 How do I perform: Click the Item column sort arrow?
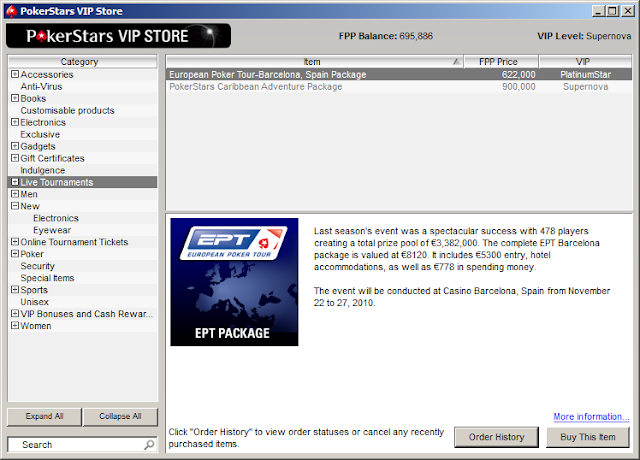[x=456, y=62]
